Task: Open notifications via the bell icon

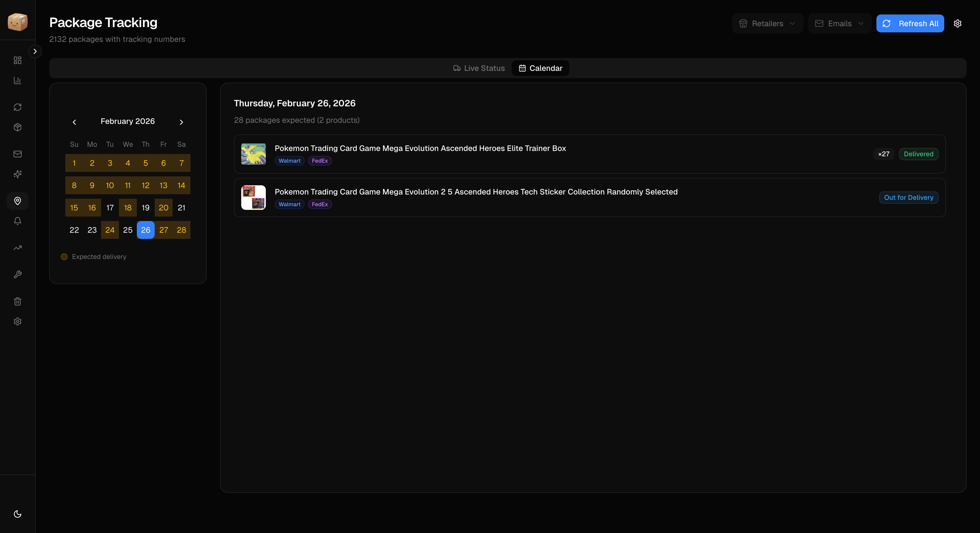Action: click(x=18, y=220)
